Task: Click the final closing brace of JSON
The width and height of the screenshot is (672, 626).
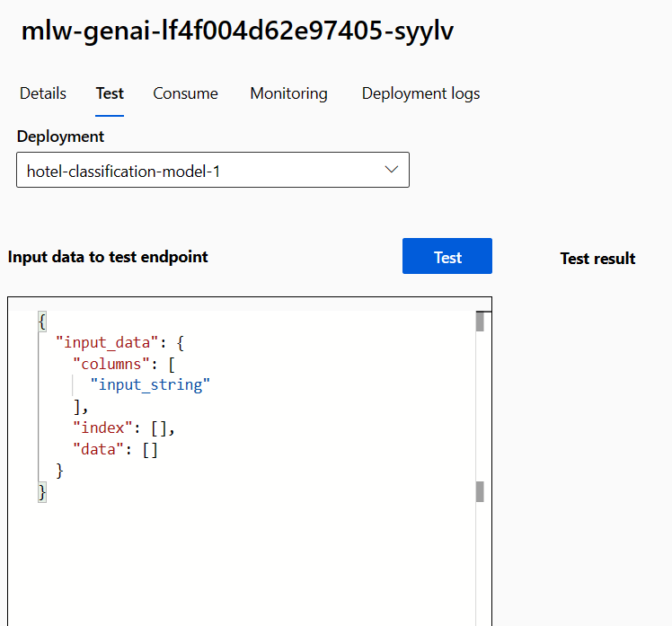Action: click(x=42, y=492)
